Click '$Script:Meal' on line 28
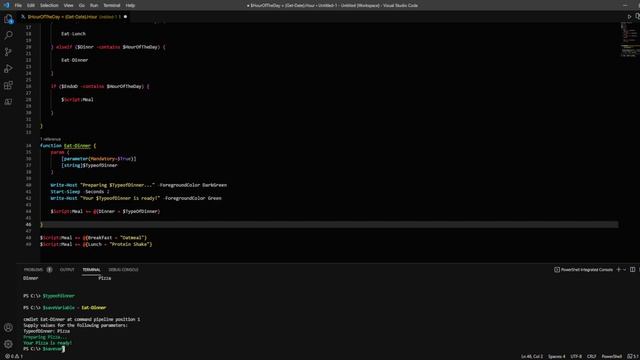 (77, 100)
